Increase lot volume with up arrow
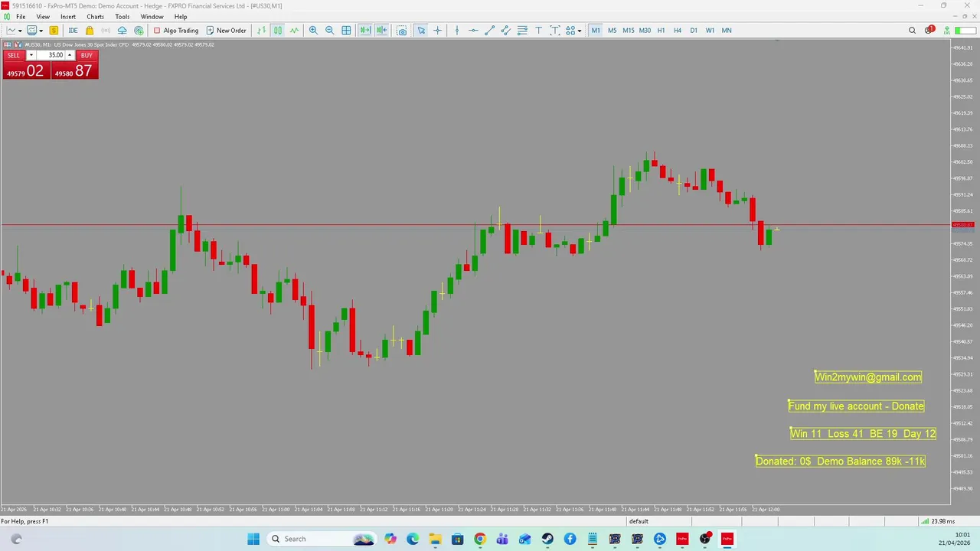Viewport: 980px width, 551px height. click(x=70, y=55)
